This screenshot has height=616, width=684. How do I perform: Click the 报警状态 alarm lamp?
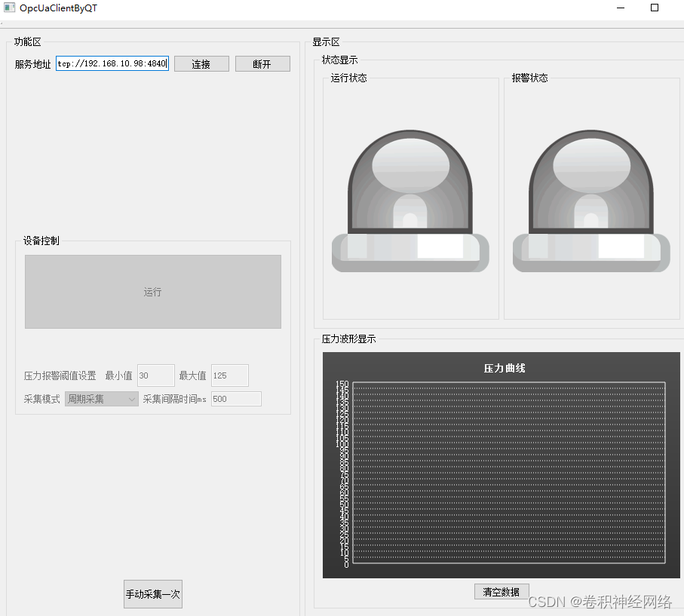[x=591, y=201]
